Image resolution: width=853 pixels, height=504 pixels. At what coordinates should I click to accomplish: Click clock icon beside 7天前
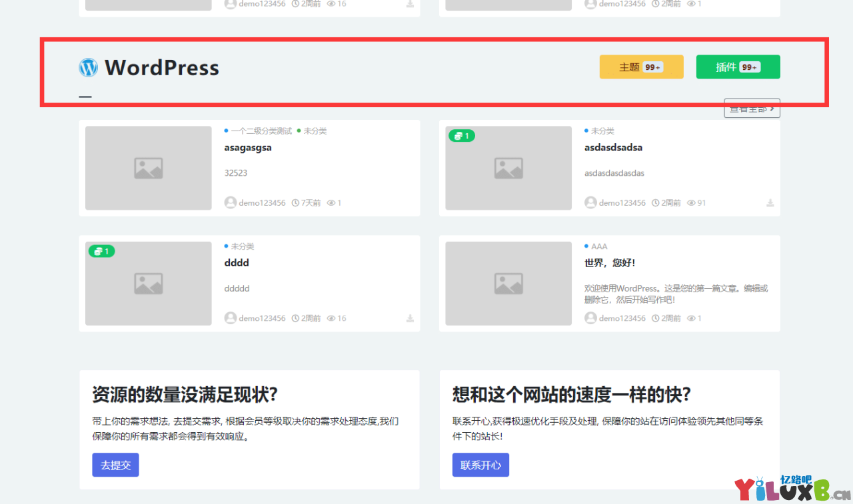point(296,202)
